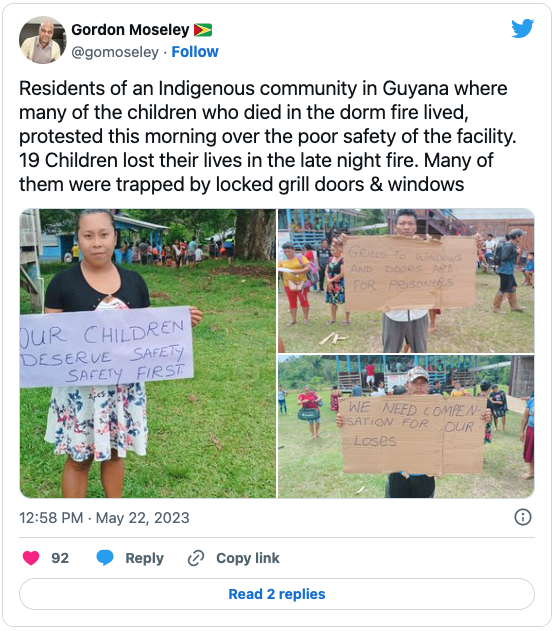Click the Twitter bird logo
Image resolution: width=556 pixels, height=631 pixels.
(x=522, y=28)
